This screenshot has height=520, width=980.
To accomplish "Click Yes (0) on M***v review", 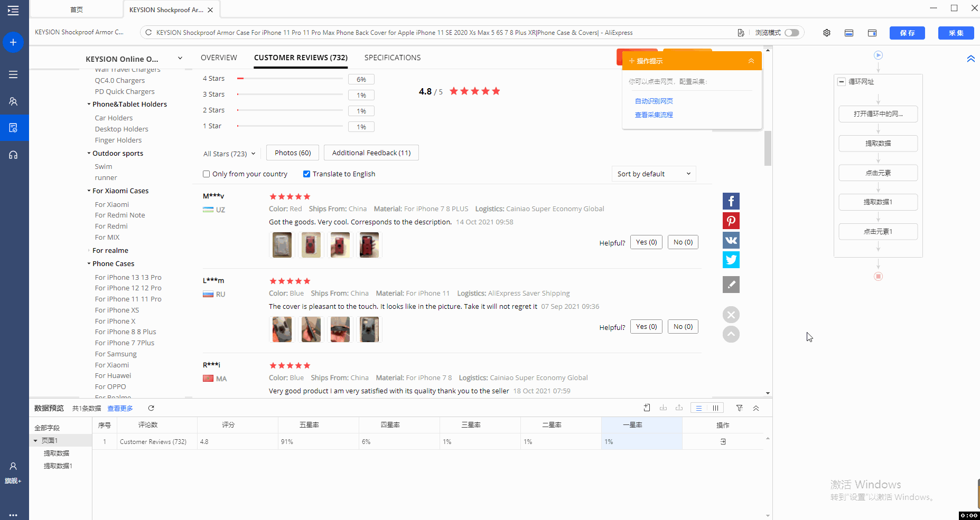I will (x=646, y=242).
